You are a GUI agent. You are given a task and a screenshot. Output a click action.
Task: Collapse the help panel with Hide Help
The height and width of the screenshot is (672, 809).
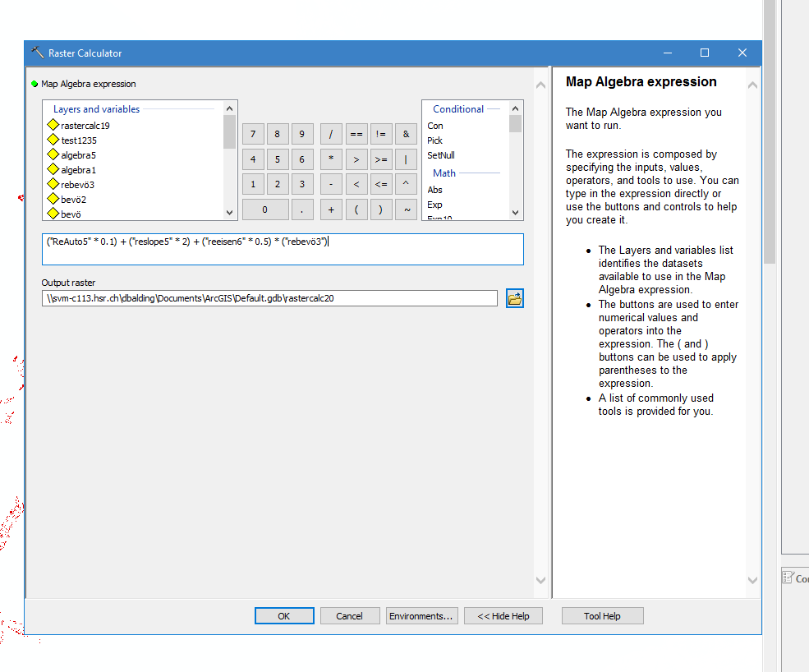click(503, 616)
